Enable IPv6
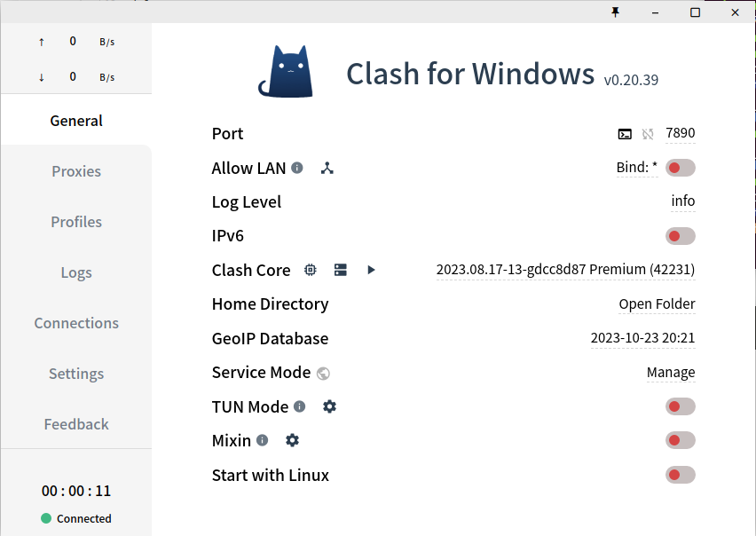This screenshot has height=536, width=756. coord(680,235)
